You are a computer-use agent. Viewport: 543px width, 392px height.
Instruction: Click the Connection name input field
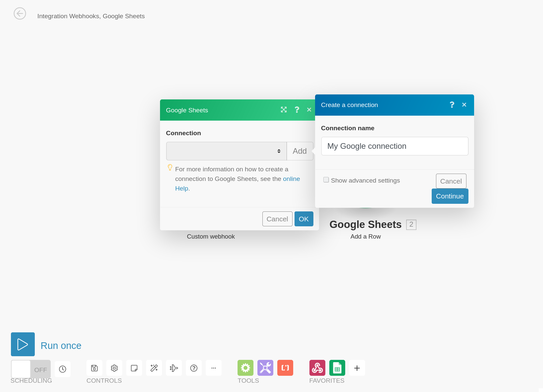395,146
